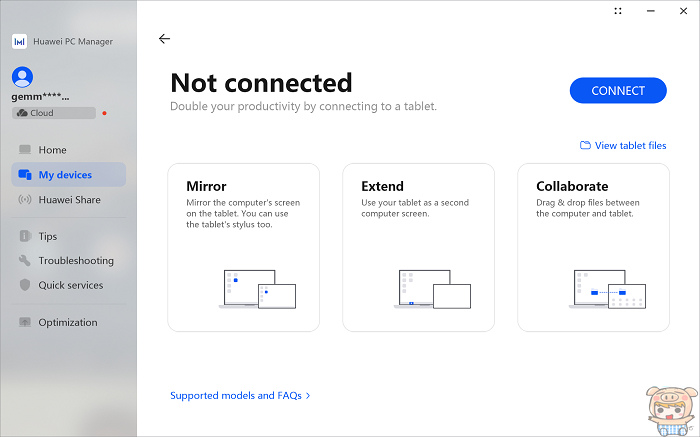This screenshot has width=700, height=437.
Task: Select the My devices tab
Action: [68, 175]
